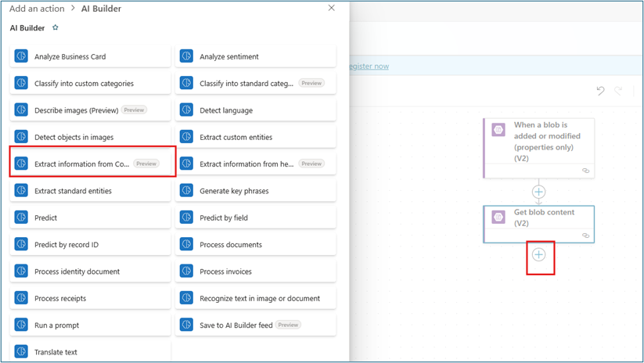Undo the last flow change
Image resolution: width=644 pixels, height=363 pixels.
click(x=600, y=90)
